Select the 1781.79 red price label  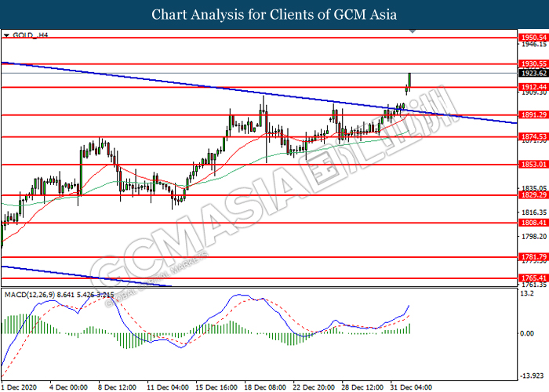533,257
